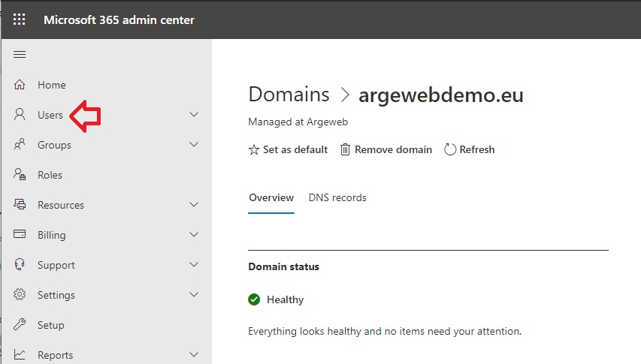
Task: Click the Home house icon
Action: tap(20, 85)
